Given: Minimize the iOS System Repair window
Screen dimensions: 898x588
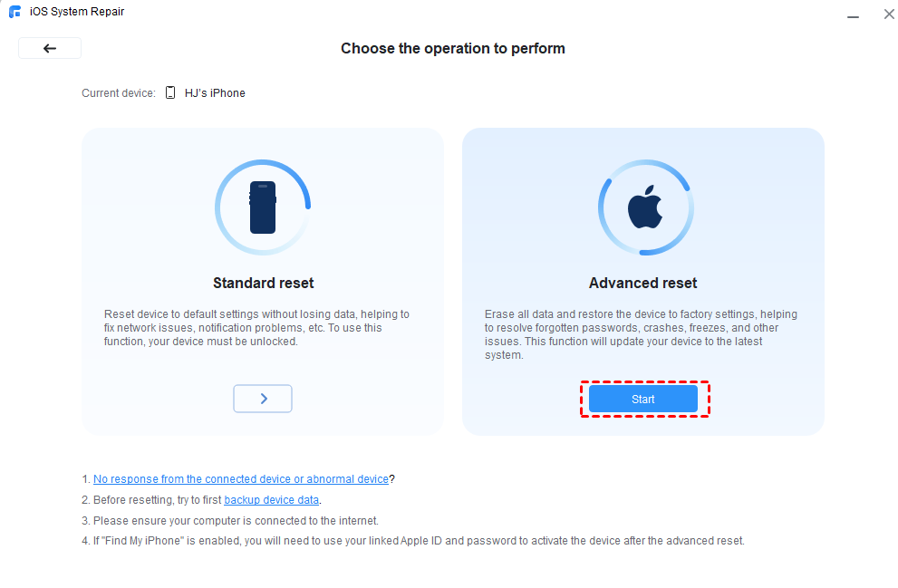Looking at the screenshot, I should (853, 14).
